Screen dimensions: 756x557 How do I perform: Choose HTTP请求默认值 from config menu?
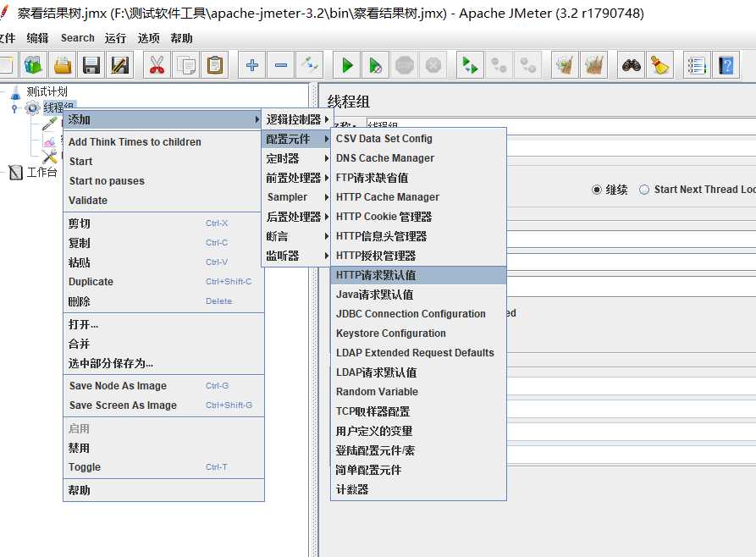click(418, 275)
